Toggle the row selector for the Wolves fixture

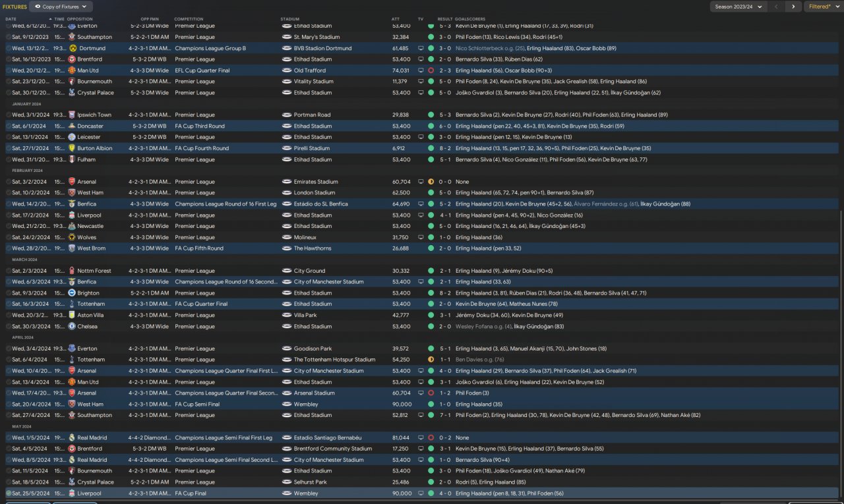click(9, 237)
